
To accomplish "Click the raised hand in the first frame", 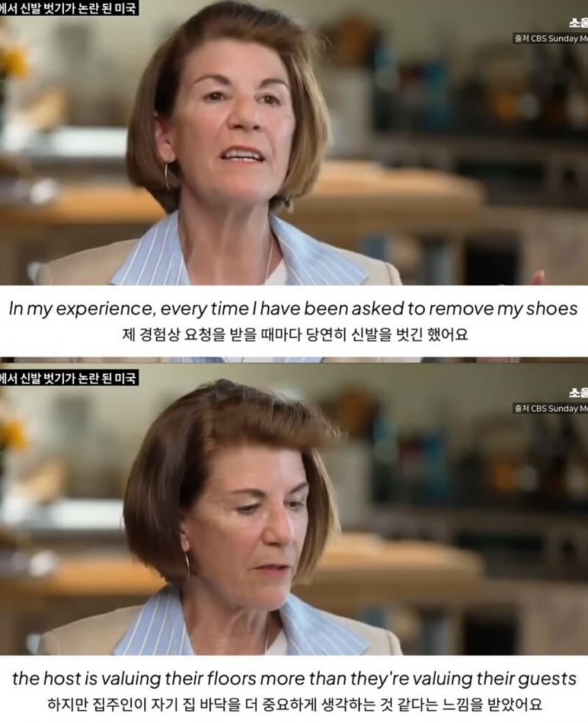I will click(x=537, y=278).
